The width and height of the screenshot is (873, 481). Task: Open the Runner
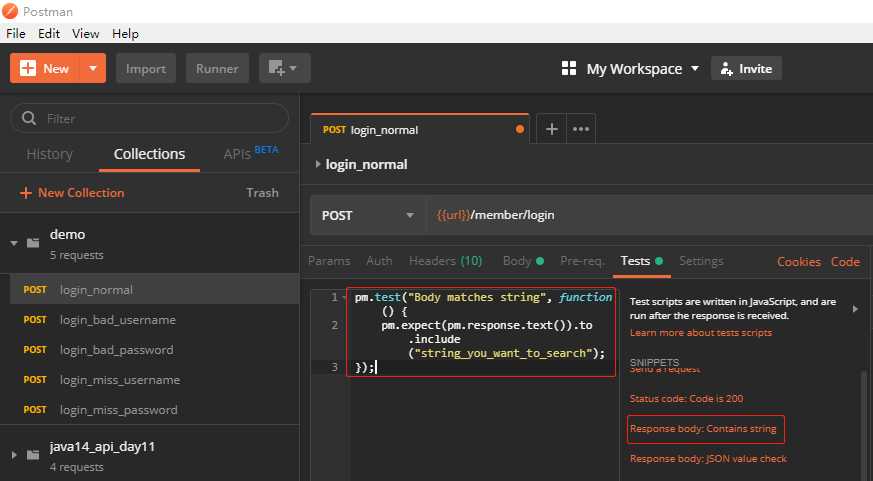[x=217, y=68]
